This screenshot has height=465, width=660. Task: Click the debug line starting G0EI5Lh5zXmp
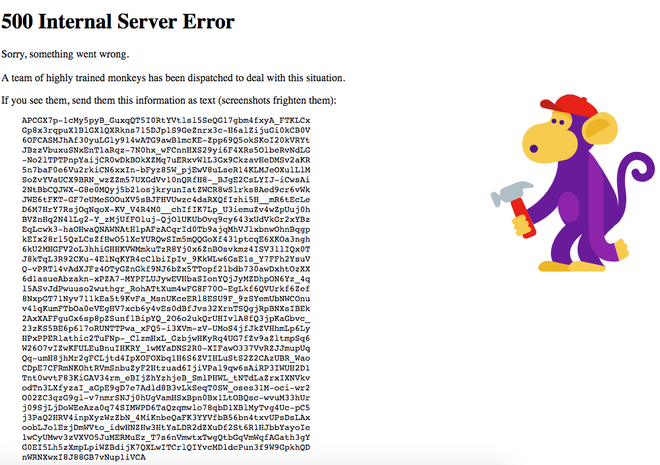166,447
